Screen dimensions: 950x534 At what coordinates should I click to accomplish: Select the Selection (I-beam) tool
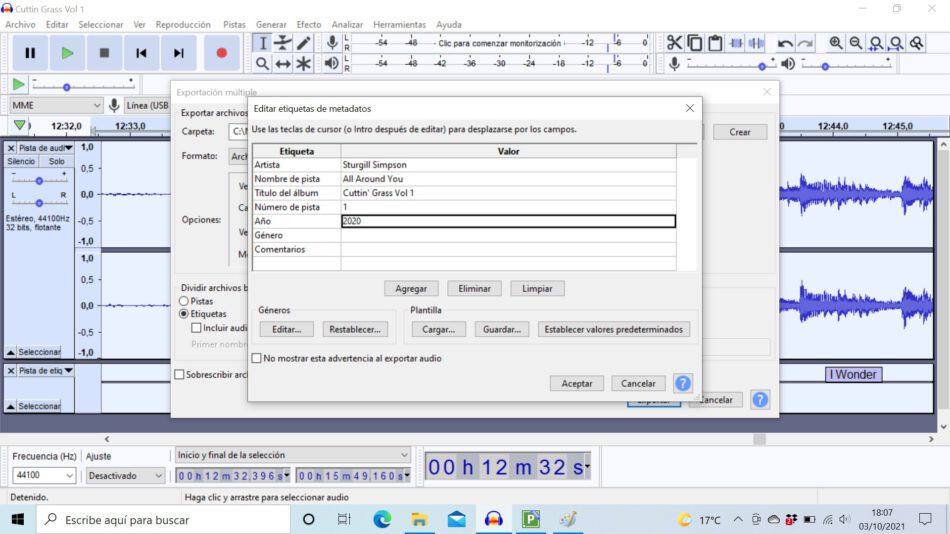[x=262, y=43]
